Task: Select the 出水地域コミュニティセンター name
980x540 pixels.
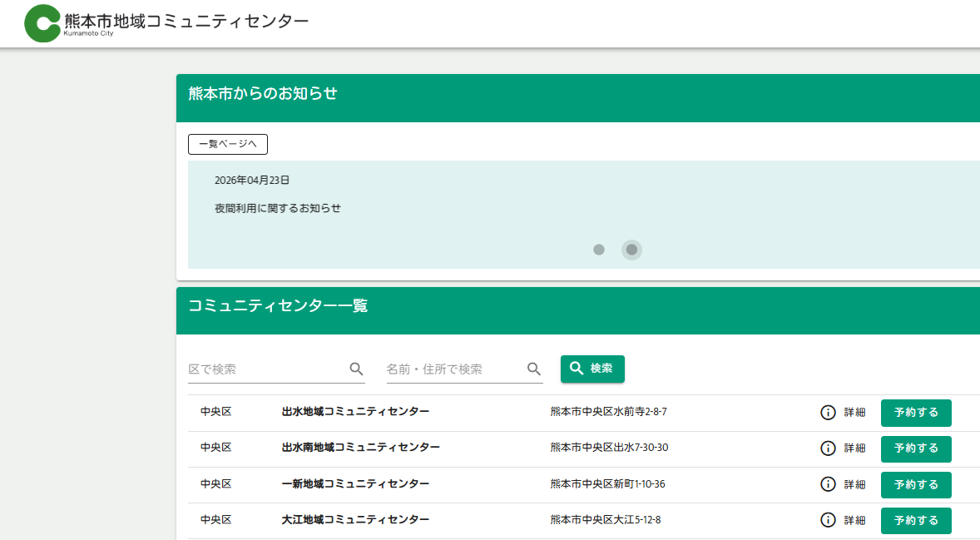Action: pyautogui.click(x=355, y=412)
